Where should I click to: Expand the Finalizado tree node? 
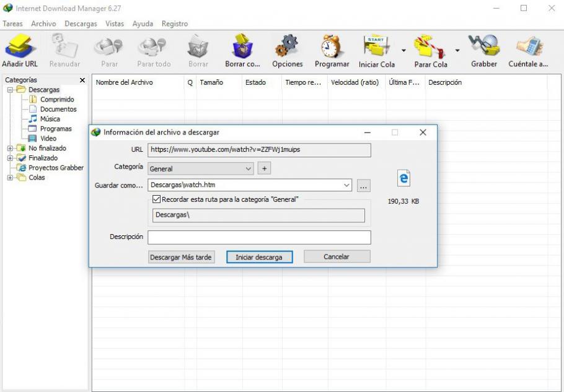point(10,158)
